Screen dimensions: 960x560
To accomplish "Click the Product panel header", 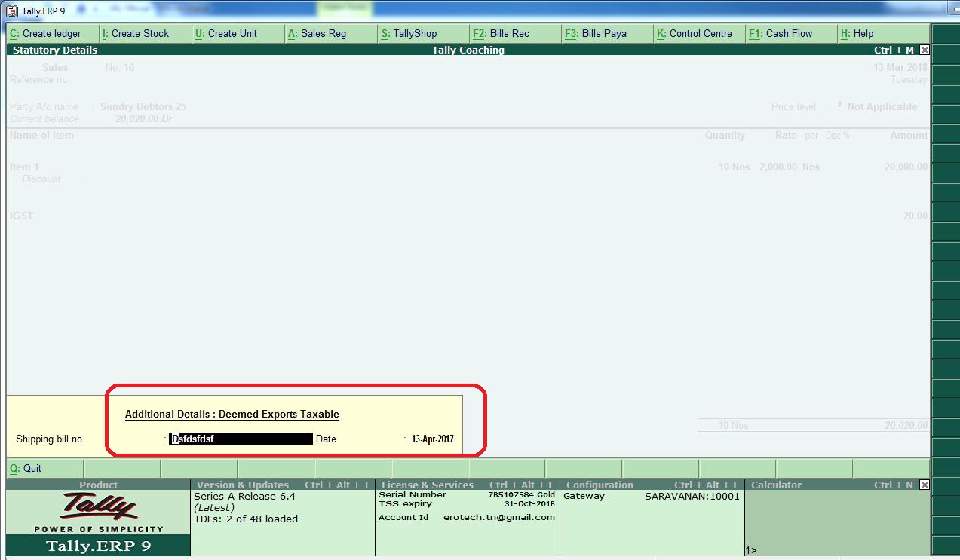I will click(98, 485).
